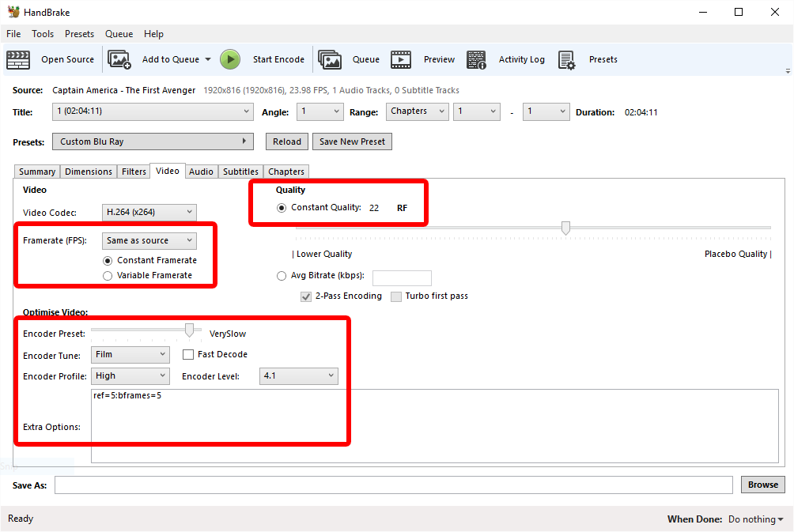Click the Add to Queue image icon
The image size is (794, 532).
tap(119, 60)
